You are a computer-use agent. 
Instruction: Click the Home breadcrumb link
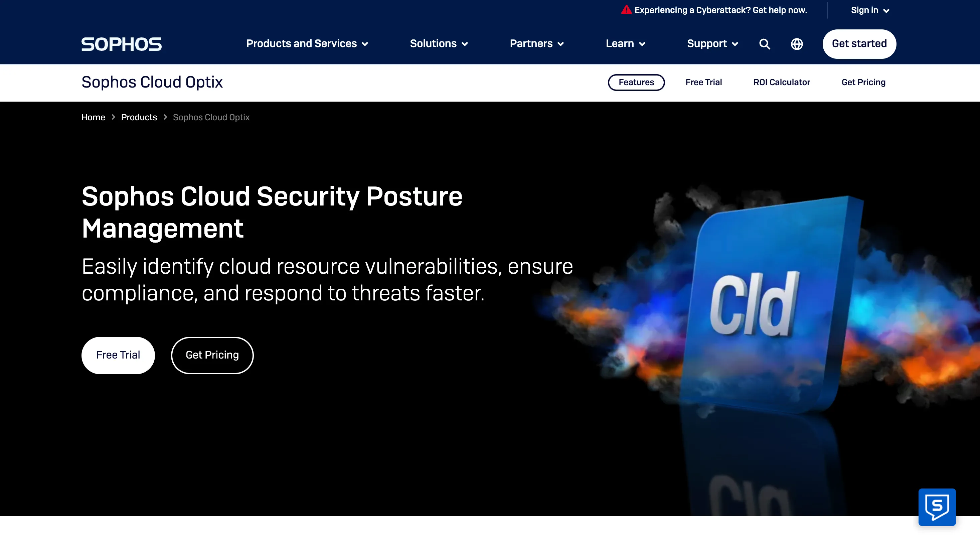pos(93,117)
